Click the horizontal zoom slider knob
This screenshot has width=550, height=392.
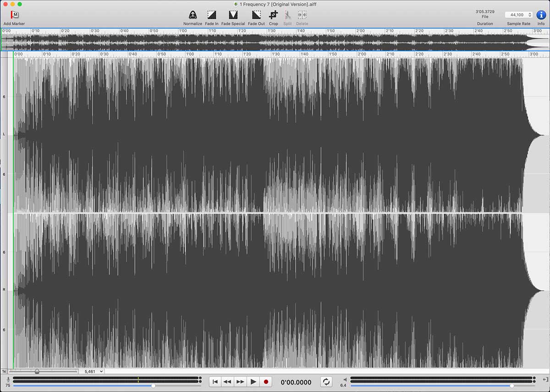37,371
